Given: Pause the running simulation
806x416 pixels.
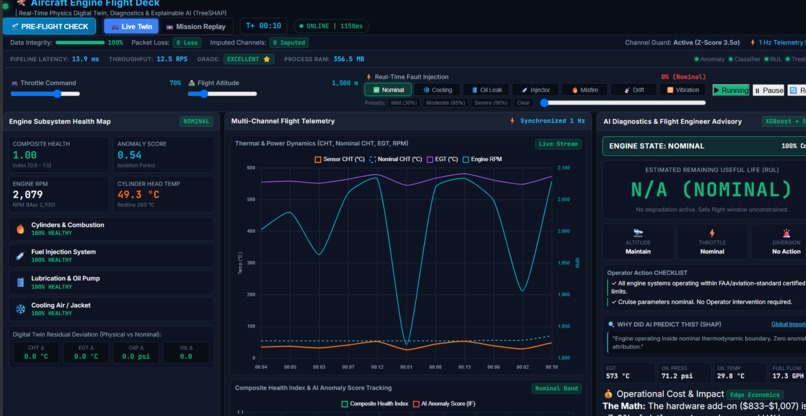Looking at the screenshot, I should [x=768, y=90].
